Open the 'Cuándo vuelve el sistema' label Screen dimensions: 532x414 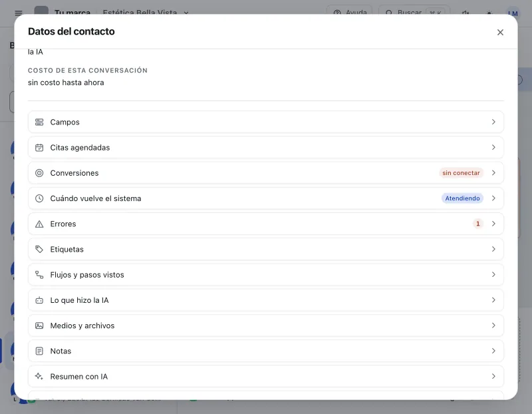pyautogui.click(x=96, y=198)
